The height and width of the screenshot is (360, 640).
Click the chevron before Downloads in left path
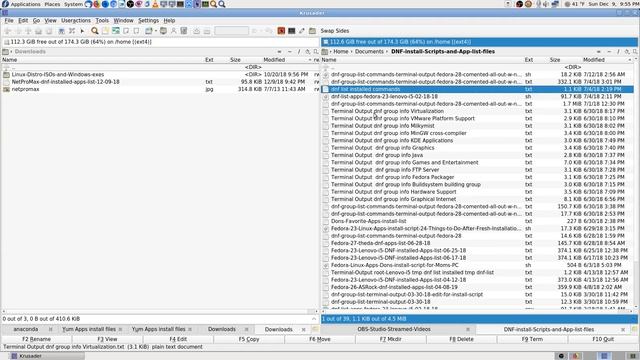pos(11,52)
